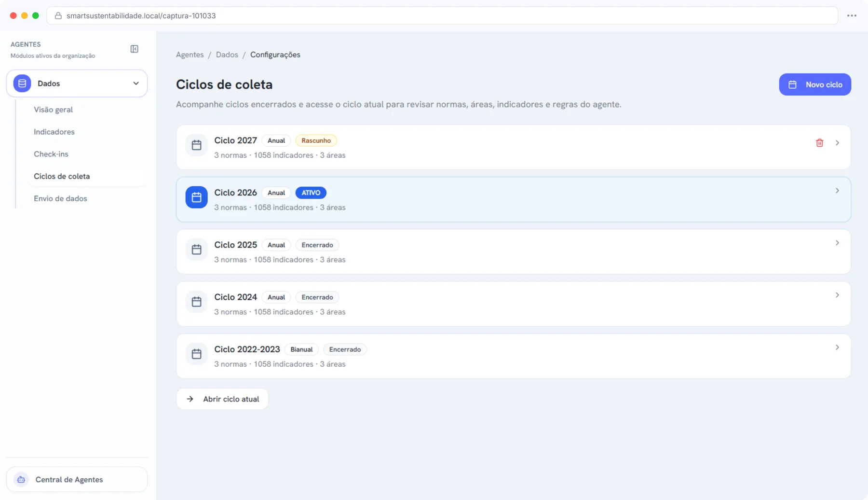Screen dimensions: 868x500
Task: Click Ciclo 2024 calendar icon
Action: [196, 301]
